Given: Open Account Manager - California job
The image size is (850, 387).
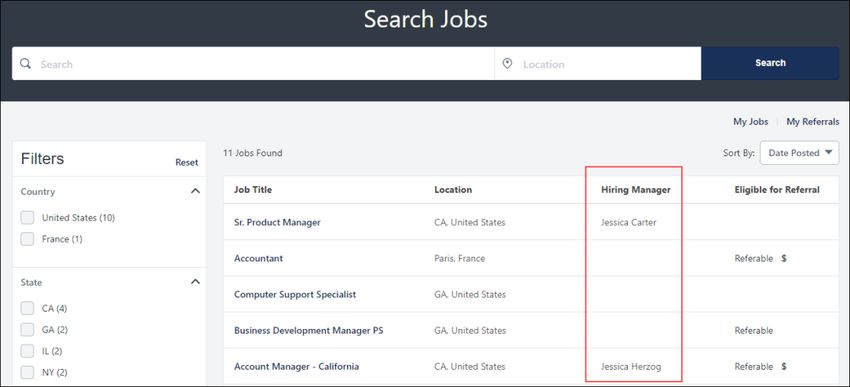Looking at the screenshot, I should pos(296,366).
